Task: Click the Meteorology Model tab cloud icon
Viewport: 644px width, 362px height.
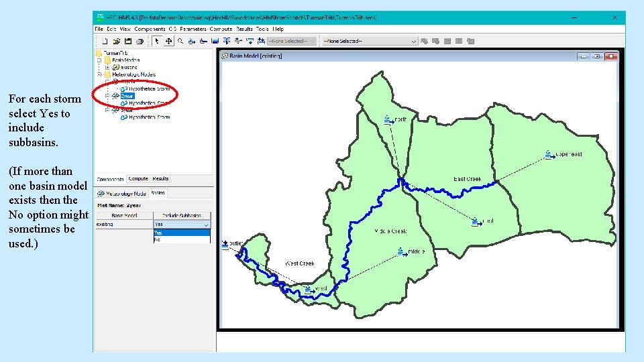Action: (101, 193)
